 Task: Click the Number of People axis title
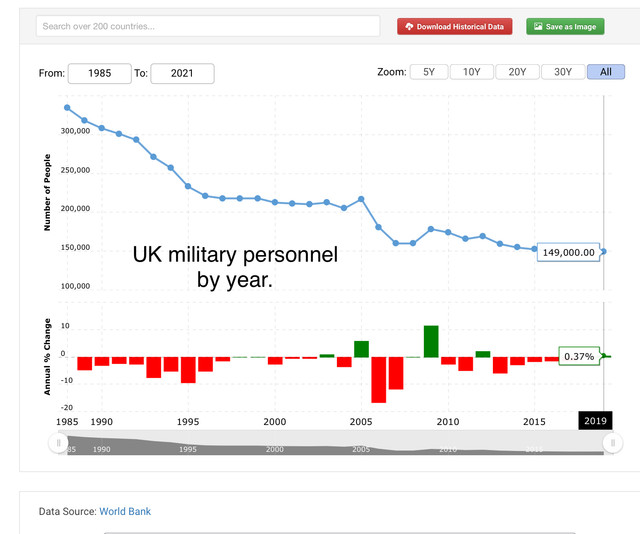point(47,192)
